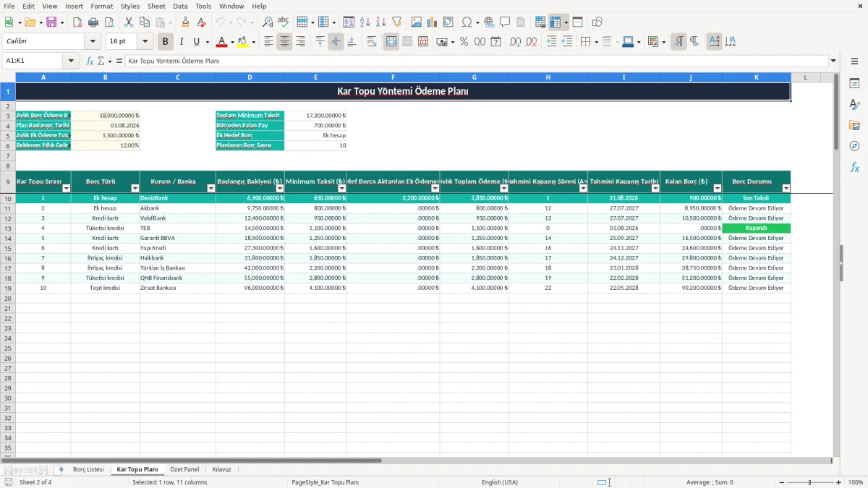The height and width of the screenshot is (488, 868).
Task: Open the sidebar Navigator compass icon
Action: (854, 146)
